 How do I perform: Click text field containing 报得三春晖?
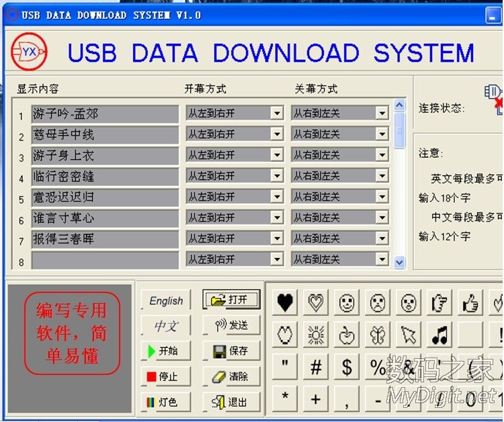[x=105, y=239]
